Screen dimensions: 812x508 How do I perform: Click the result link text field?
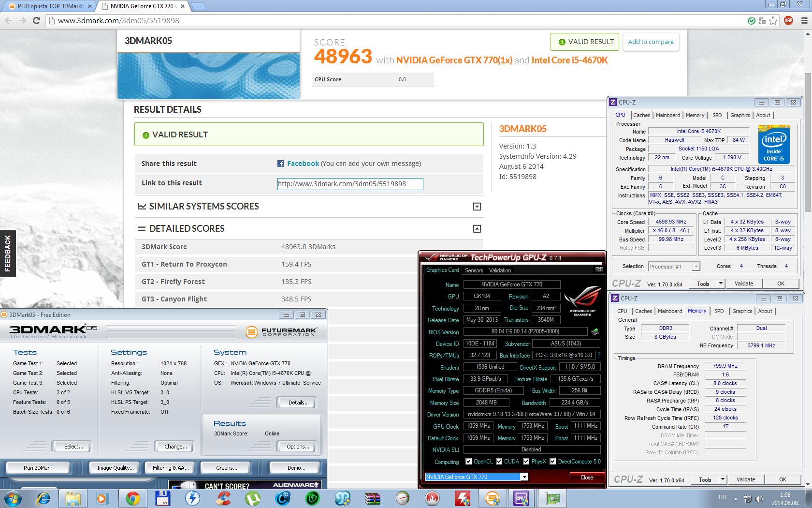tap(350, 184)
